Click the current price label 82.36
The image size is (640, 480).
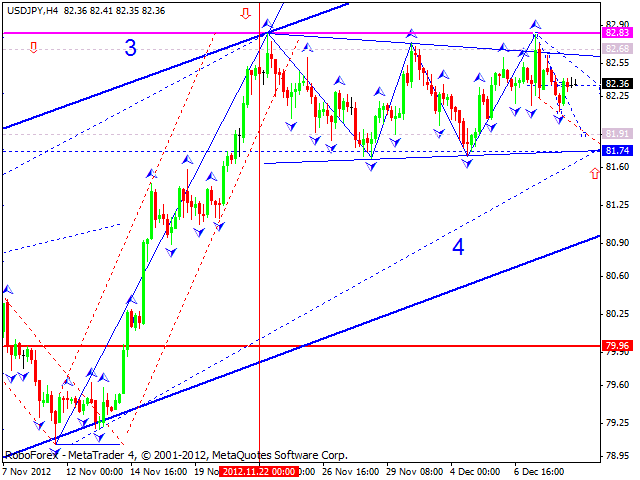(x=617, y=84)
